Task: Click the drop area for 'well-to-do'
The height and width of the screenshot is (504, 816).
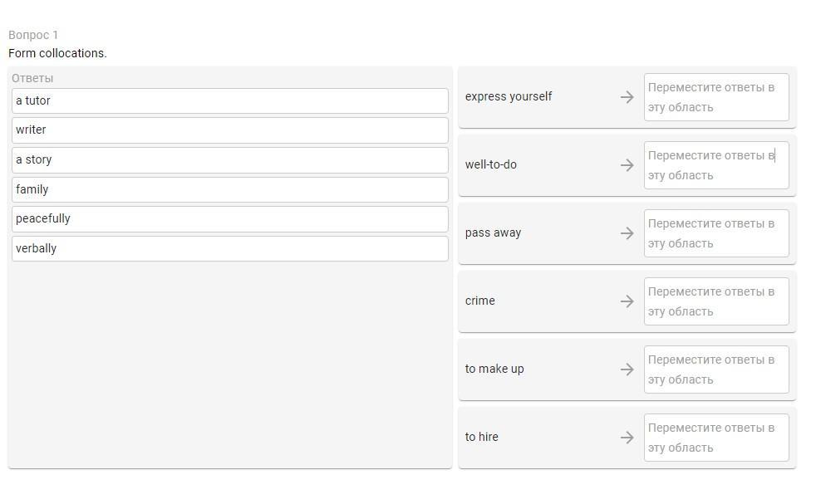Action: pos(715,165)
